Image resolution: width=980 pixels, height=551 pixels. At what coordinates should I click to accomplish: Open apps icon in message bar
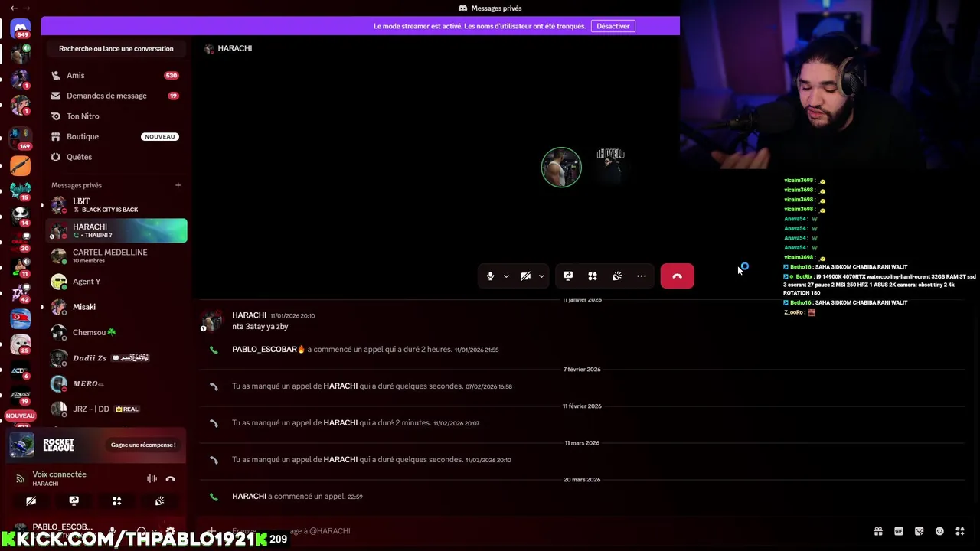(960, 531)
